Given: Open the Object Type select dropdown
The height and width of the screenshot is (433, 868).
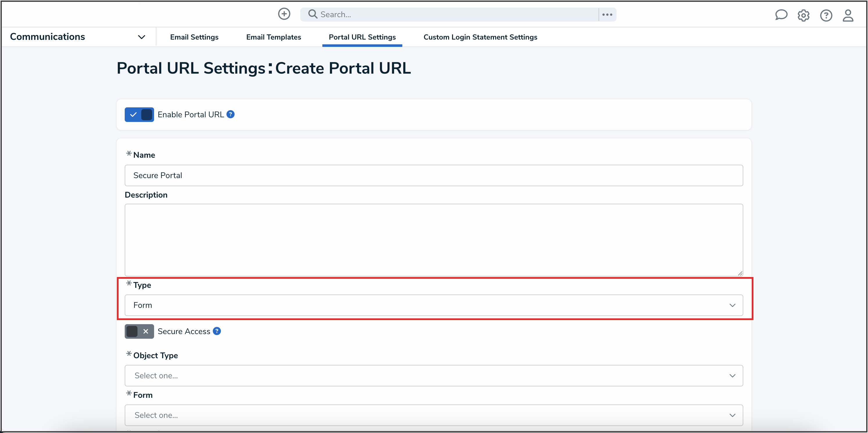Looking at the screenshot, I should tap(433, 376).
